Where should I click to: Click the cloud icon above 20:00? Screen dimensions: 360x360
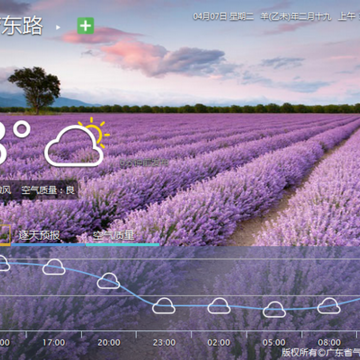(108, 281)
